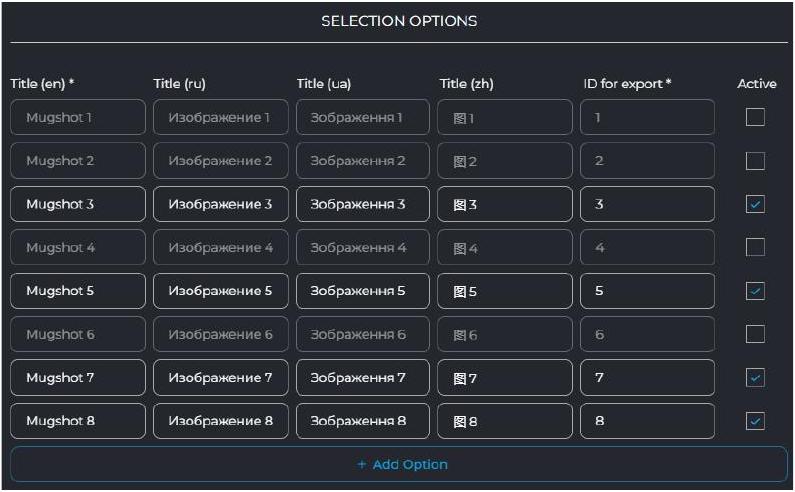Select the Russian title Изображение 8
The height and width of the screenshot is (492, 795).
(x=221, y=421)
